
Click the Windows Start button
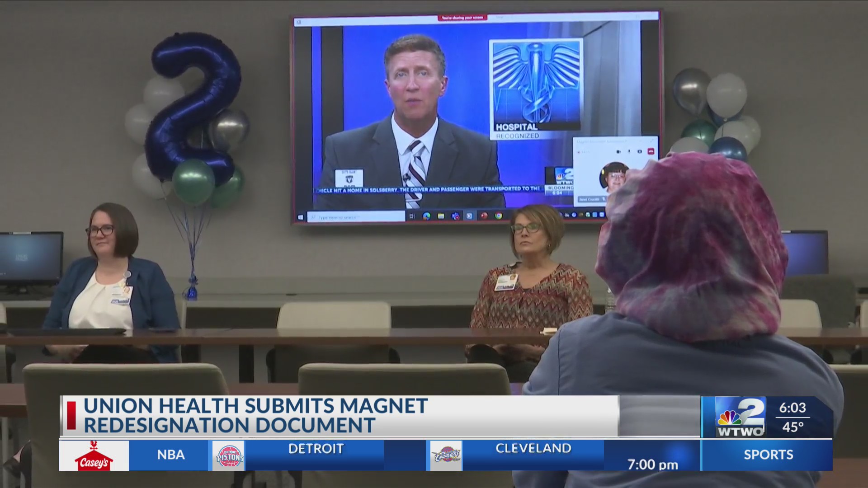[x=301, y=216]
